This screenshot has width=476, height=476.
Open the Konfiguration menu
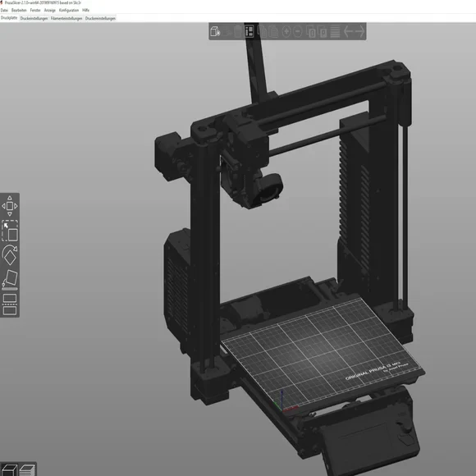tap(69, 11)
